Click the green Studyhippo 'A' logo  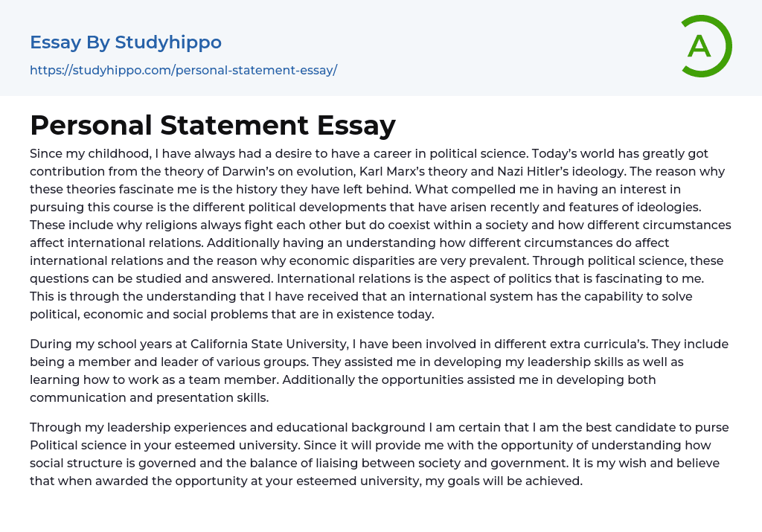coord(705,46)
